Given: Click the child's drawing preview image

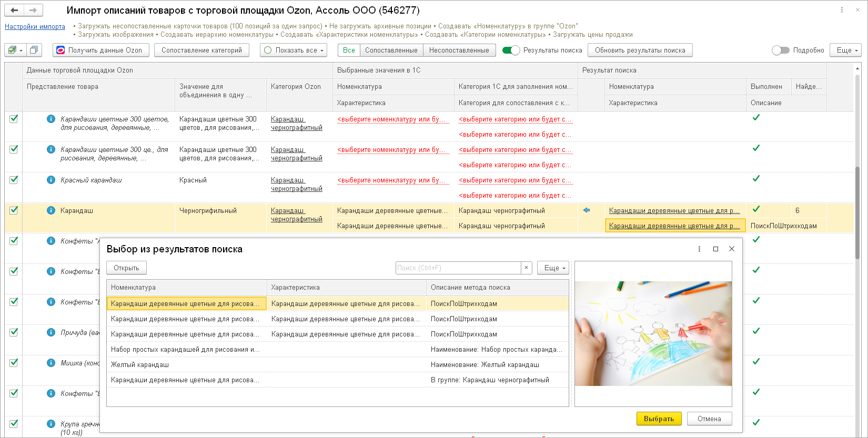Looking at the screenshot, I should coord(653,333).
